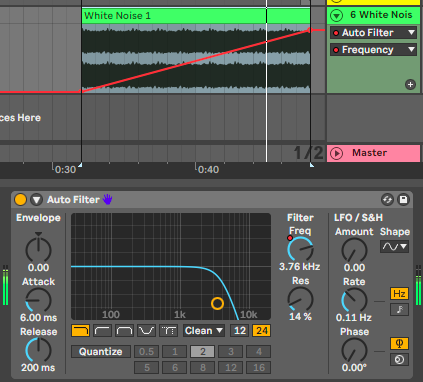The image size is (423, 382).
Task: Click the 0:30 time ruler marker
Action: pyautogui.click(x=65, y=170)
